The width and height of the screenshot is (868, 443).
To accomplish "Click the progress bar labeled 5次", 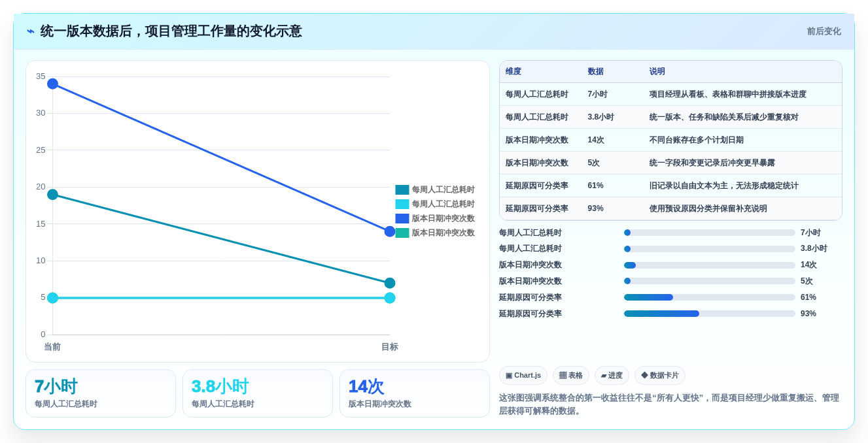I will [x=710, y=281].
